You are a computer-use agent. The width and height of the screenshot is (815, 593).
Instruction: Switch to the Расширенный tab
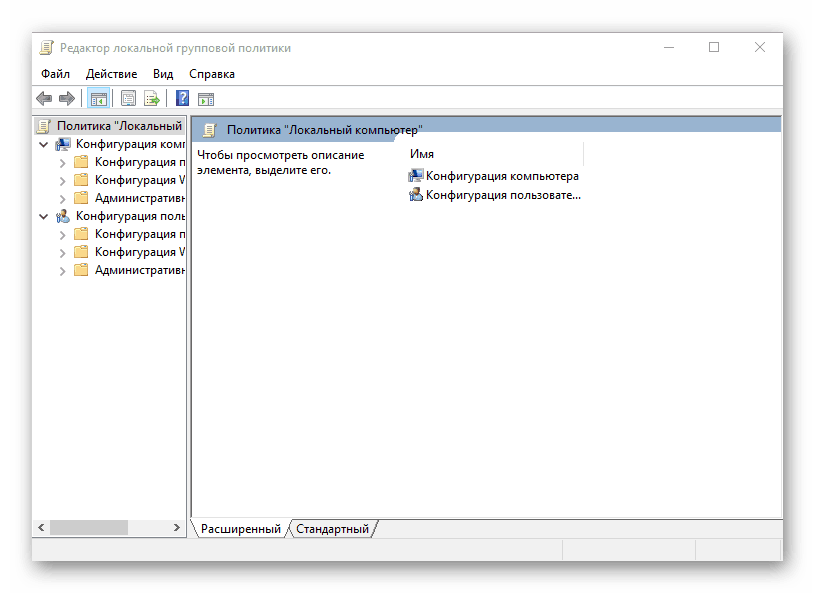(240, 529)
